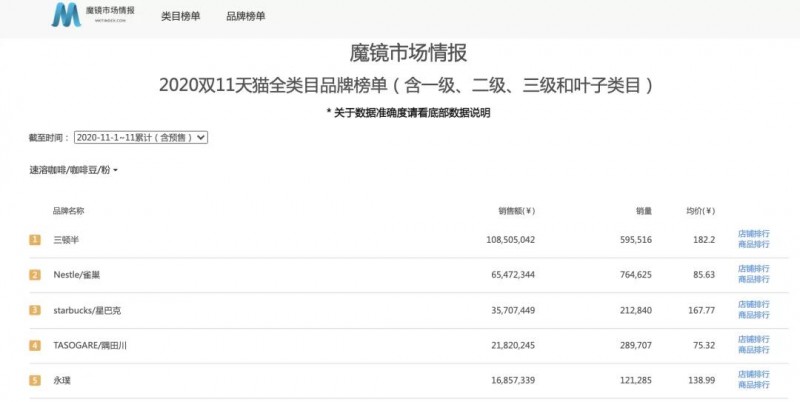Click the 品牌名称 column header
Viewport: 800px width, 402px height.
68,211
